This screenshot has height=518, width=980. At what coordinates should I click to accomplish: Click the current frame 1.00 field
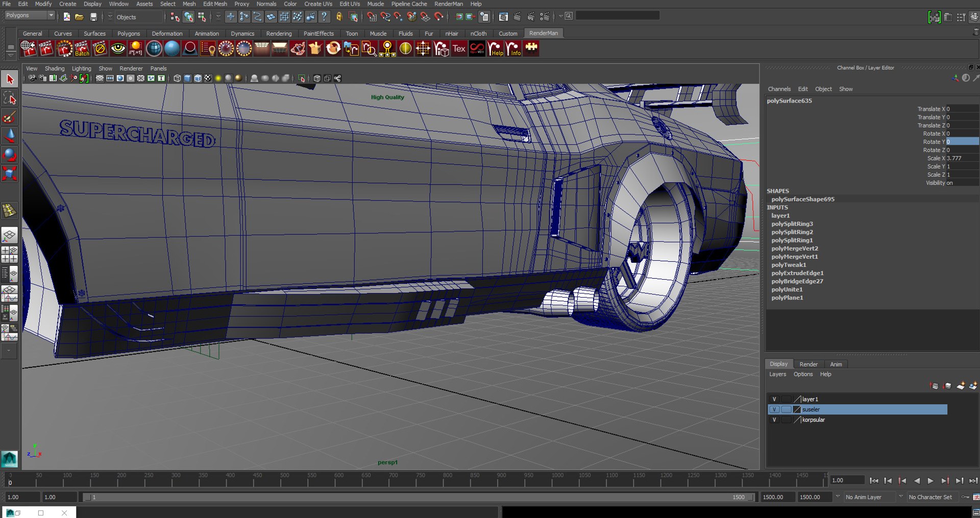coord(847,480)
